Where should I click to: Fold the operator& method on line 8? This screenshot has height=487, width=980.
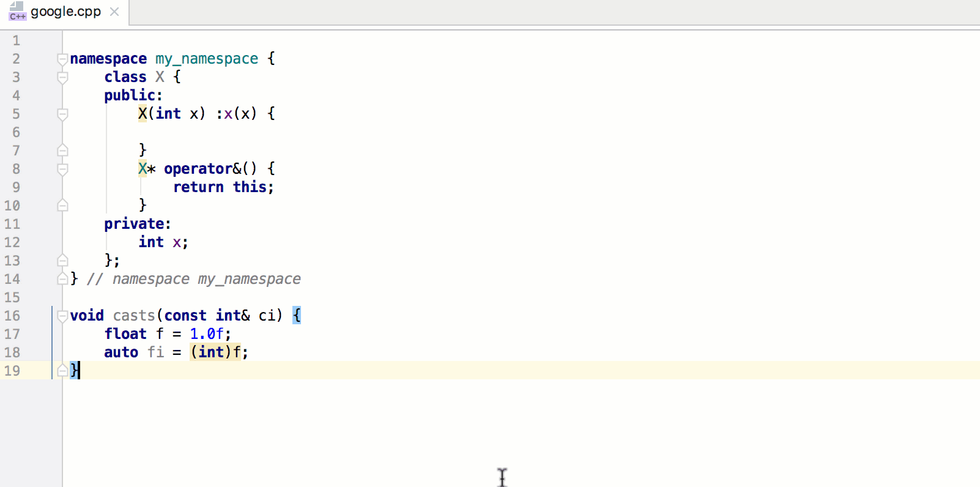coord(62,169)
